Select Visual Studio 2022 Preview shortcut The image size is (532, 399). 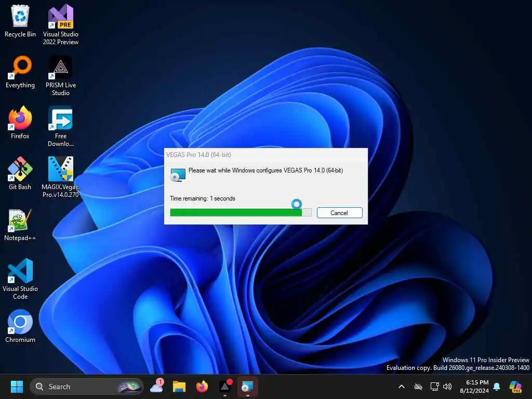click(x=61, y=25)
